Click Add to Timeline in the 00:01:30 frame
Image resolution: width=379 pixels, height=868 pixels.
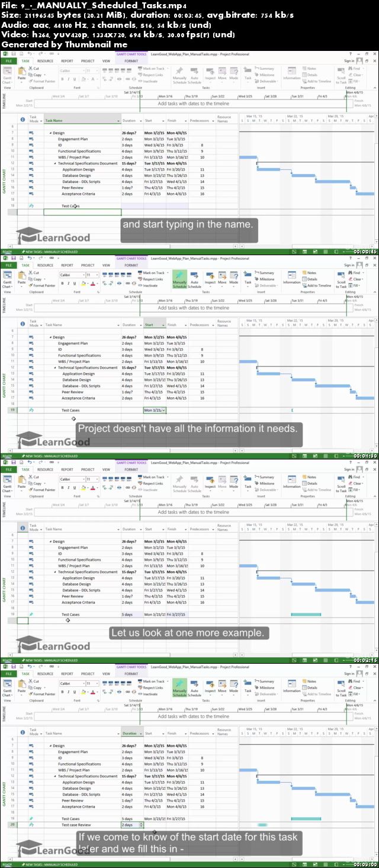(x=317, y=285)
